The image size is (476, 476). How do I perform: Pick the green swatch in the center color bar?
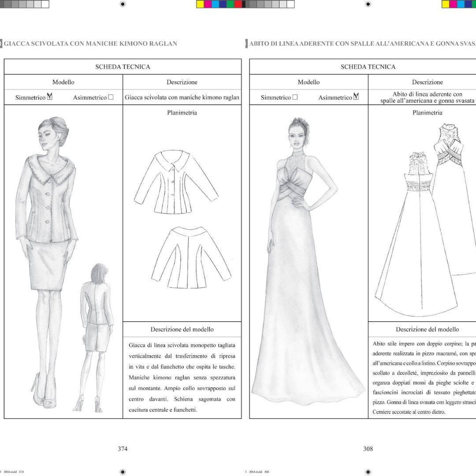tap(231, 4)
